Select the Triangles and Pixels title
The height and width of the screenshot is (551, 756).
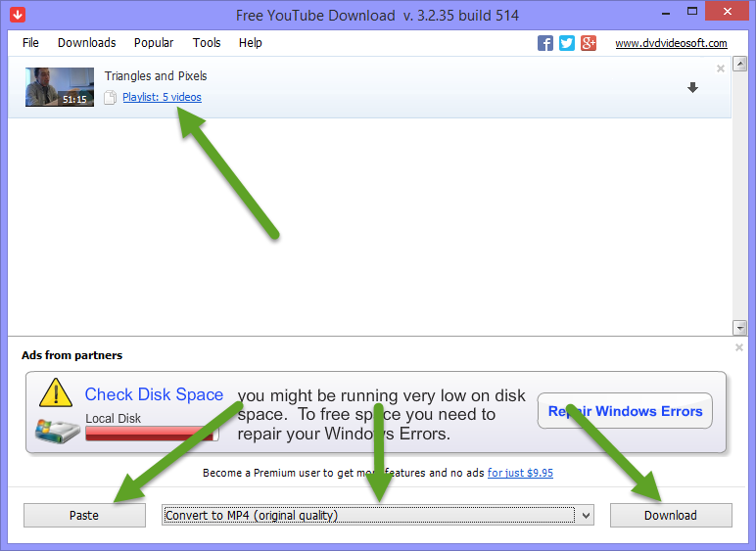[156, 76]
